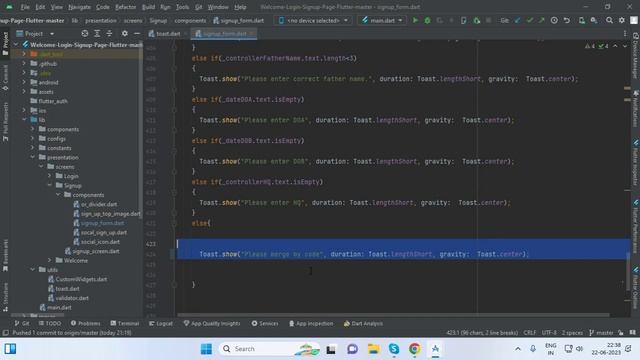Image resolution: width=640 pixels, height=360 pixels.
Task: Open the App Inspection tool window
Action: tap(311, 323)
